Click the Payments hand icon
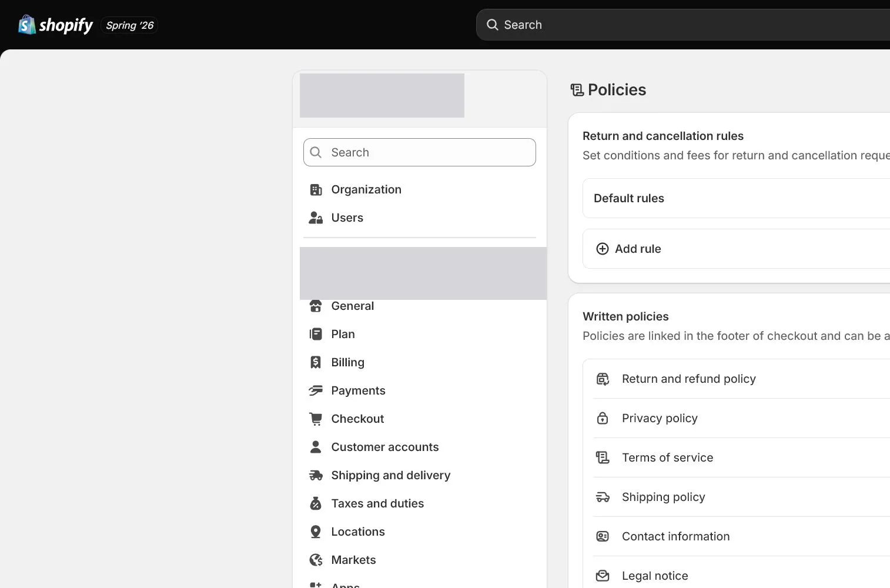This screenshot has width=890, height=588. [316, 390]
